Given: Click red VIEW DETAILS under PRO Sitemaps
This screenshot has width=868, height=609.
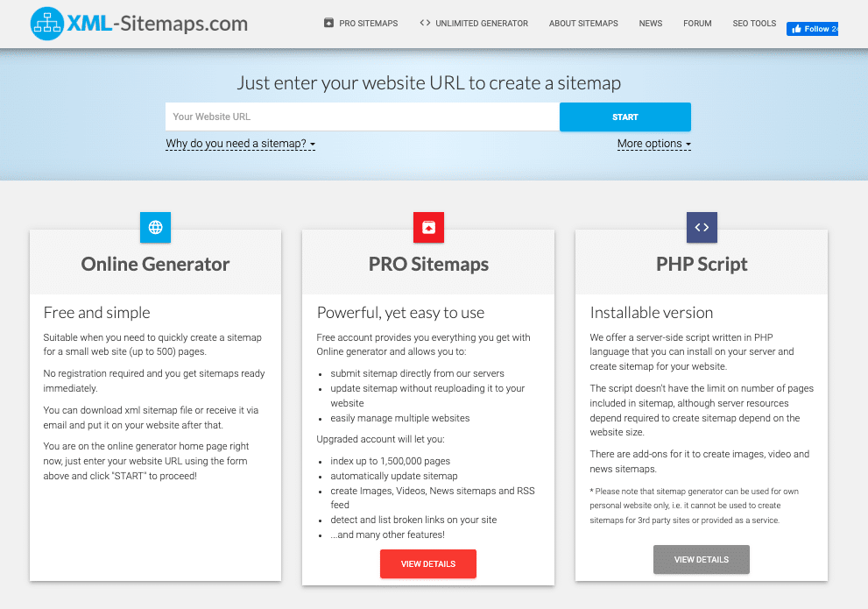Looking at the screenshot, I should tap(428, 563).
